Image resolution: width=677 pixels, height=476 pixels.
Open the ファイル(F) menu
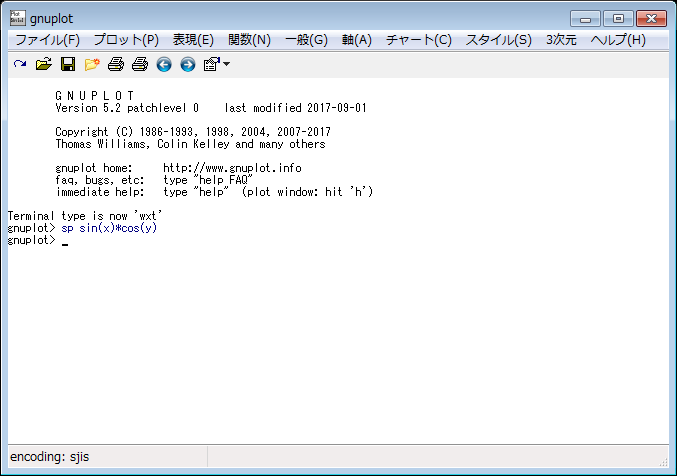tap(47, 40)
